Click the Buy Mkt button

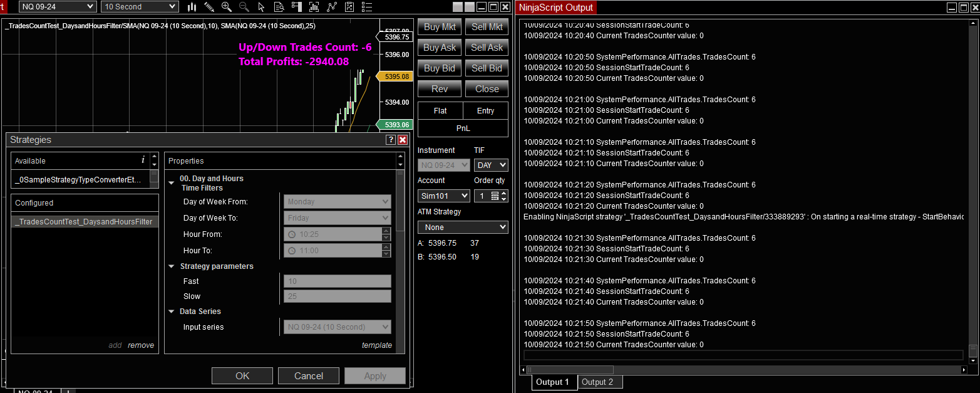[439, 26]
